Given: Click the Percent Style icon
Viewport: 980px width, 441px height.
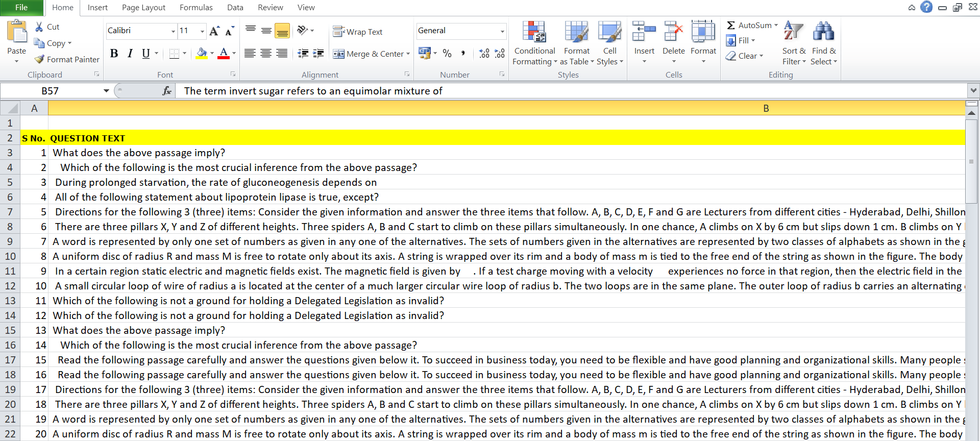Looking at the screenshot, I should coord(447,54).
